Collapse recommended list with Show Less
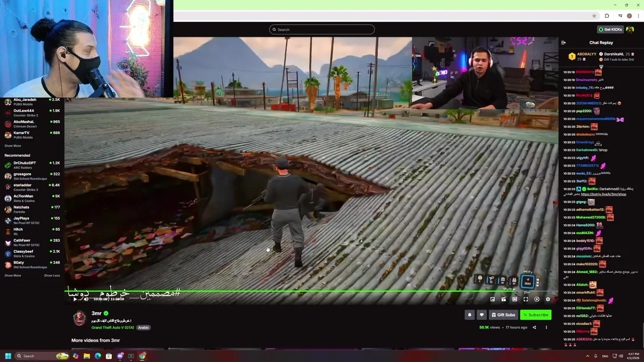This screenshot has height=362, width=644. [52, 276]
